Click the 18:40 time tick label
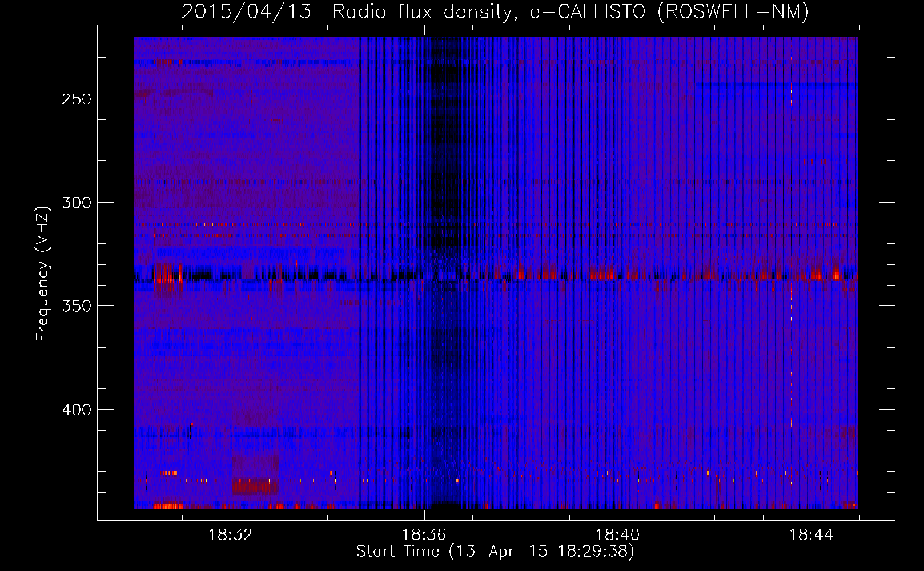 click(617, 534)
